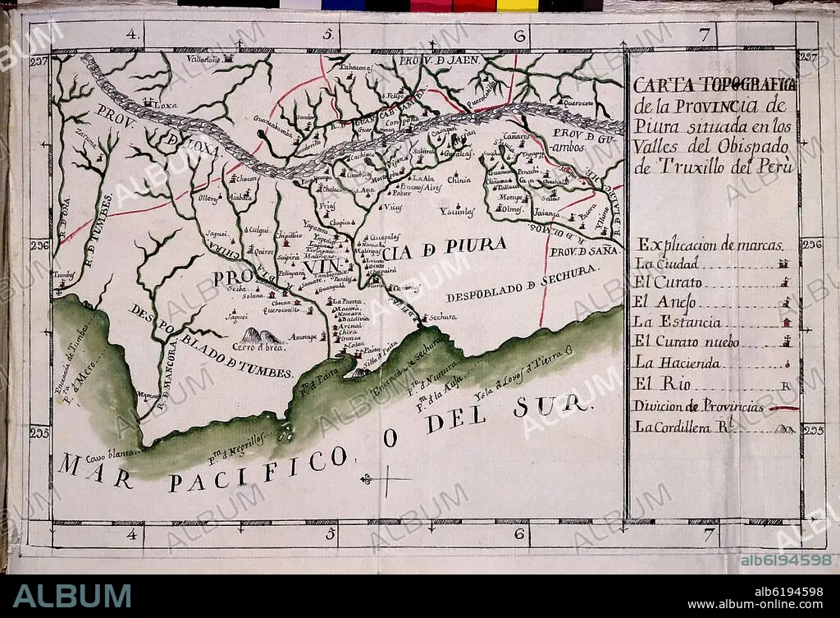Image resolution: width=840 pixels, height=618 pixels.
Task: Click the La Estancia legend label
Action: point(677,322)
